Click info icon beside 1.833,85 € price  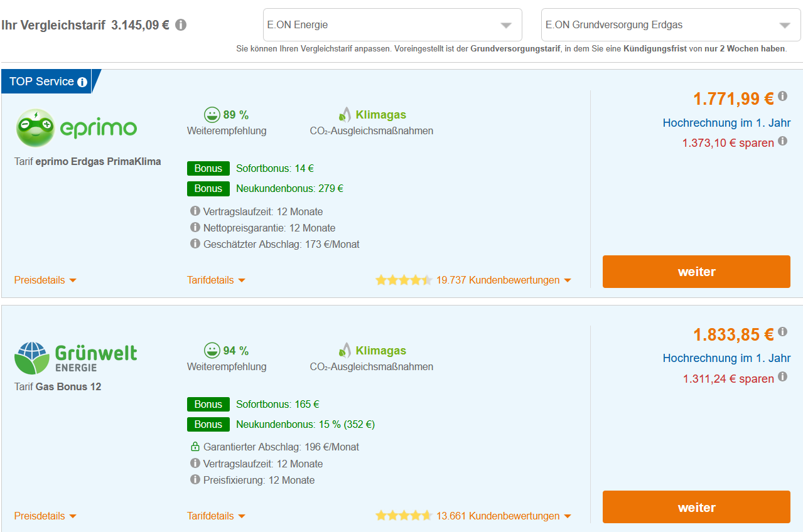pyautogui.click(x=782, y=332)
